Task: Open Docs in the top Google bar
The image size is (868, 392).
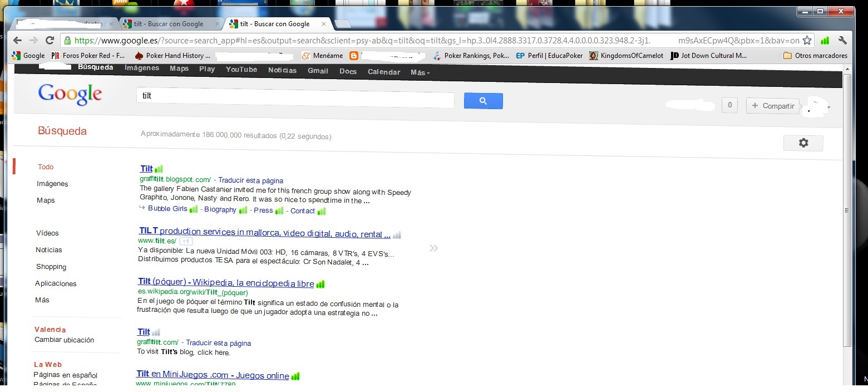Action: click(348, 71)
